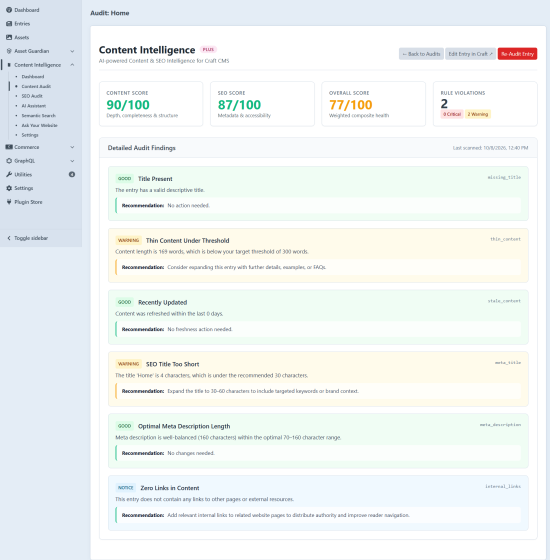Click the GOOD badge on Title Present
The height and width of the screenshot is (560, 550).
click(x=125, y=179)
